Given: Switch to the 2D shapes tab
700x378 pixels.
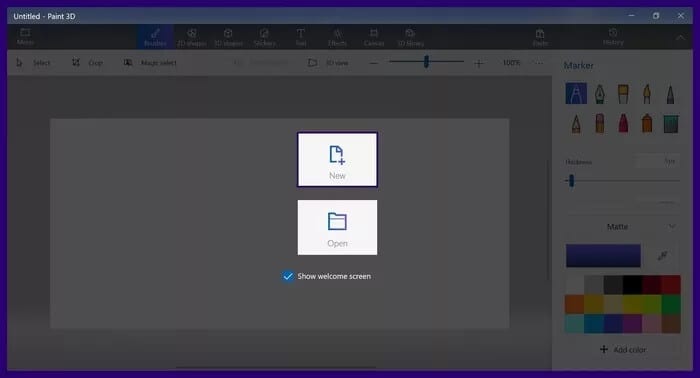Looking at the screenshot, I should (192, 37).
